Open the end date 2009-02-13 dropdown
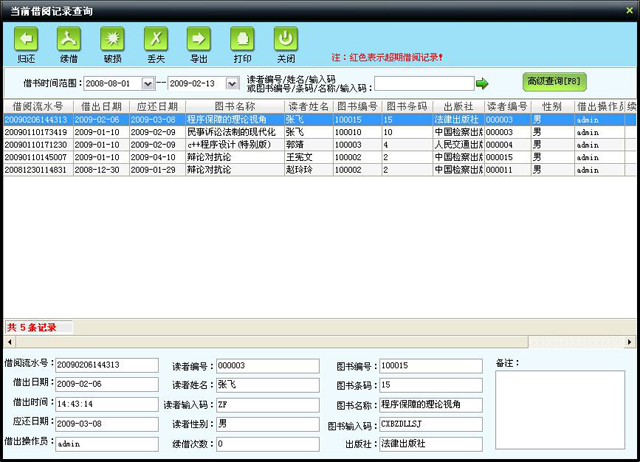 click(x=231, y=84)
